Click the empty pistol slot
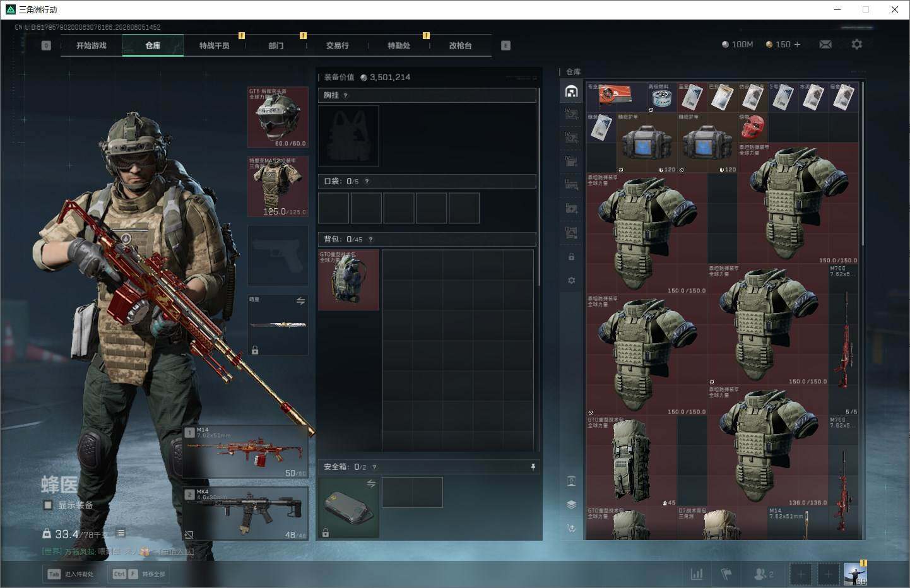 coord(278,256)
